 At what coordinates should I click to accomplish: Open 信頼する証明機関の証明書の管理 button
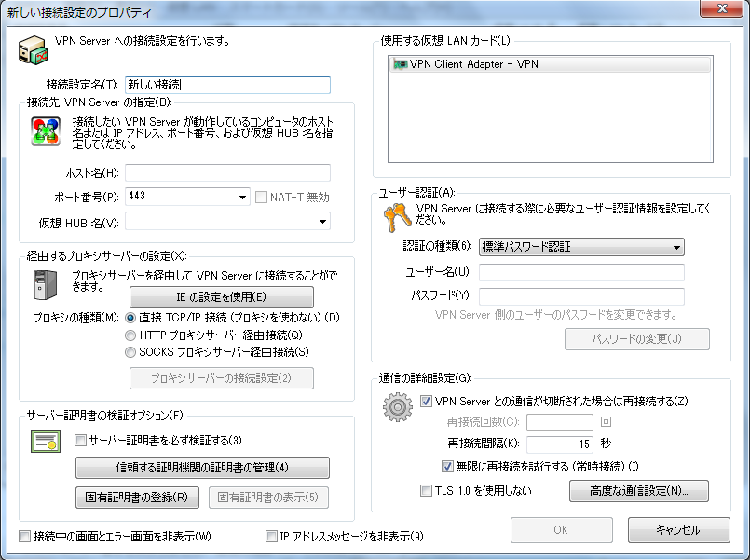[202, 468]
